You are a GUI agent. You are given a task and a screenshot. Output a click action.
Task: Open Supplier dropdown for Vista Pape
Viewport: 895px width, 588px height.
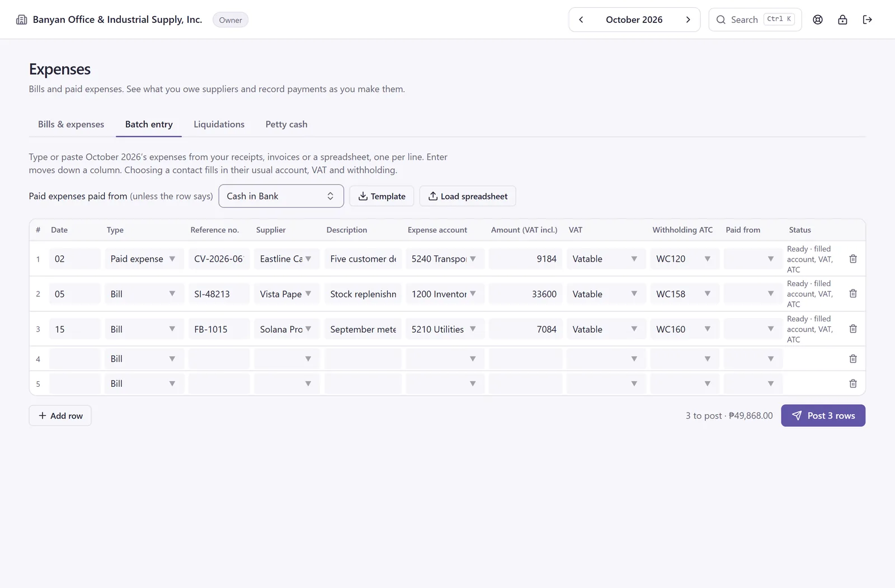tap(286, 294)
